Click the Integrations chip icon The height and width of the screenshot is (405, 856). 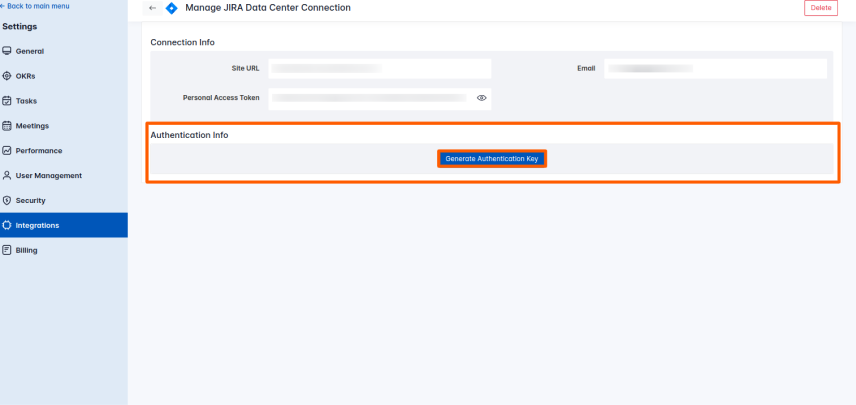(7, 225)
